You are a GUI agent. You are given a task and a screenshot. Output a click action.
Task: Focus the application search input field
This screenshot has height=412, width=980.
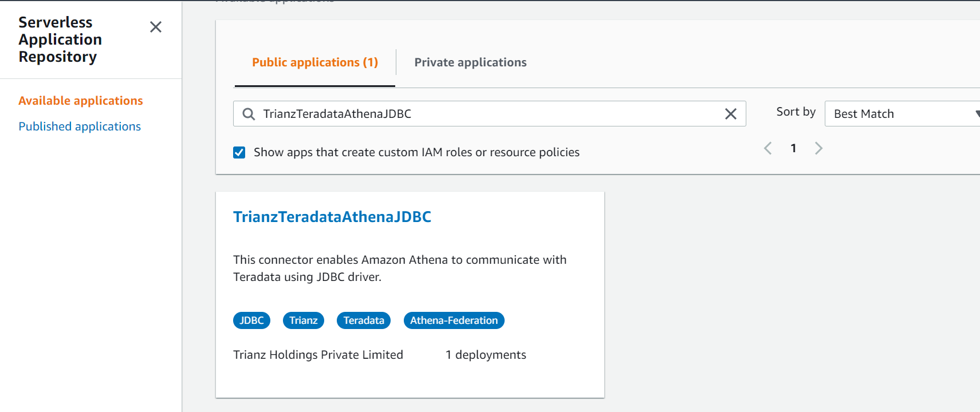click(x=487, y=114)
